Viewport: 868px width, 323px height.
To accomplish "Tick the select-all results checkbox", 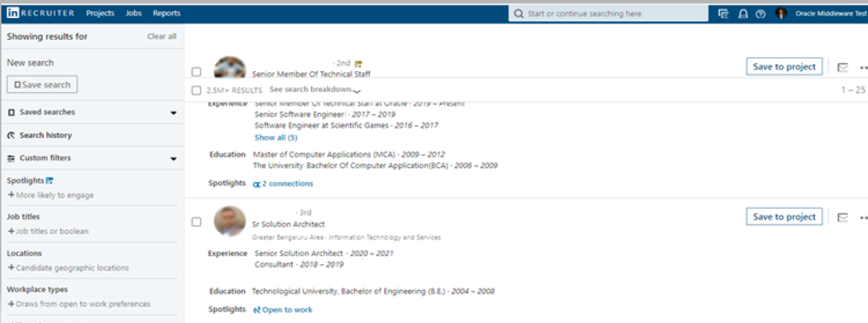I will (196, 90).
